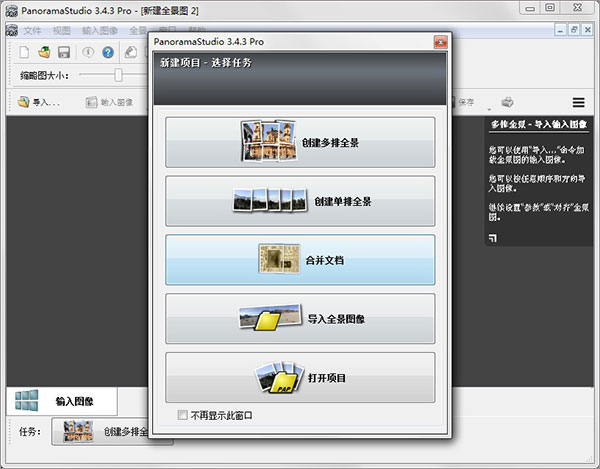This screenshot has width=600, height=469.
Task: Click the 导入... import button
Action: (38, 102)
